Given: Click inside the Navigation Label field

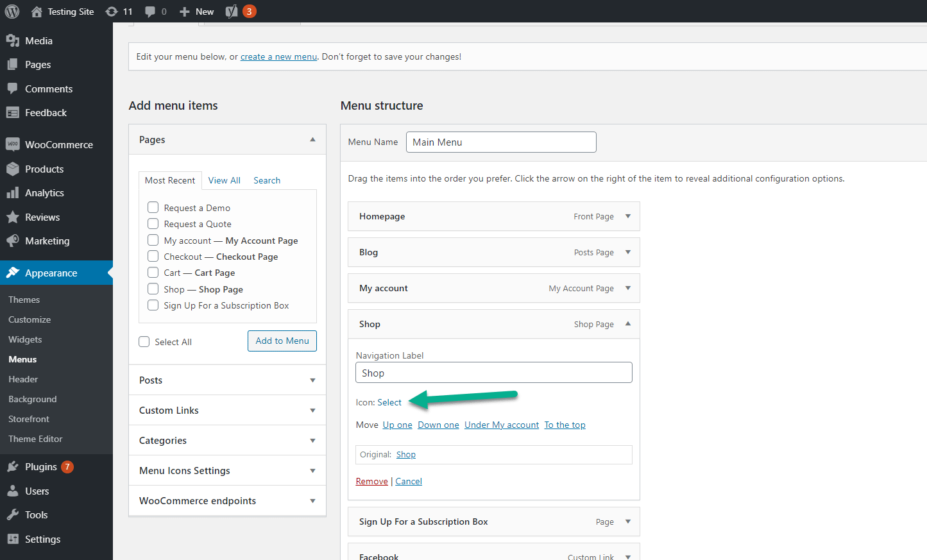Looking at the screenshot, I should click(x=493, y=372).
